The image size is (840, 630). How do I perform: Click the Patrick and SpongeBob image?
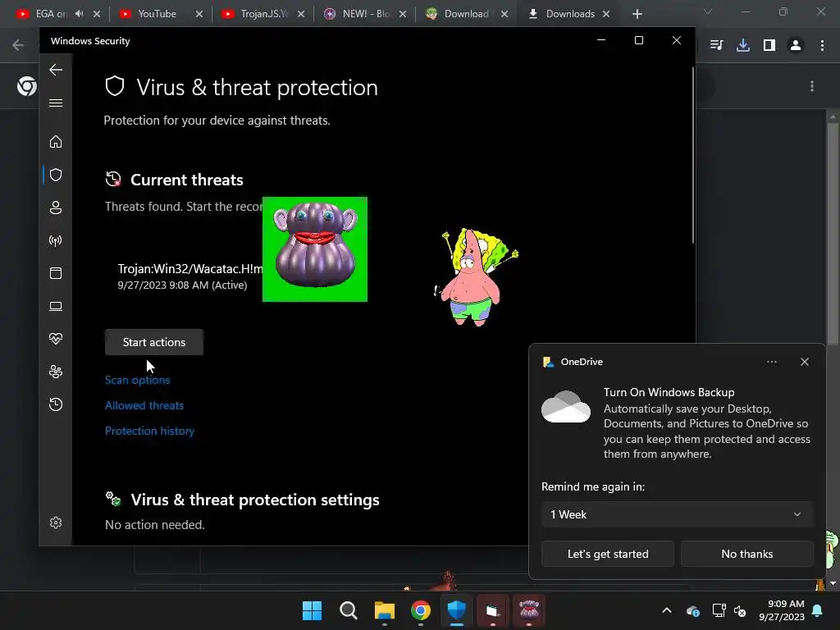[476, 277]
